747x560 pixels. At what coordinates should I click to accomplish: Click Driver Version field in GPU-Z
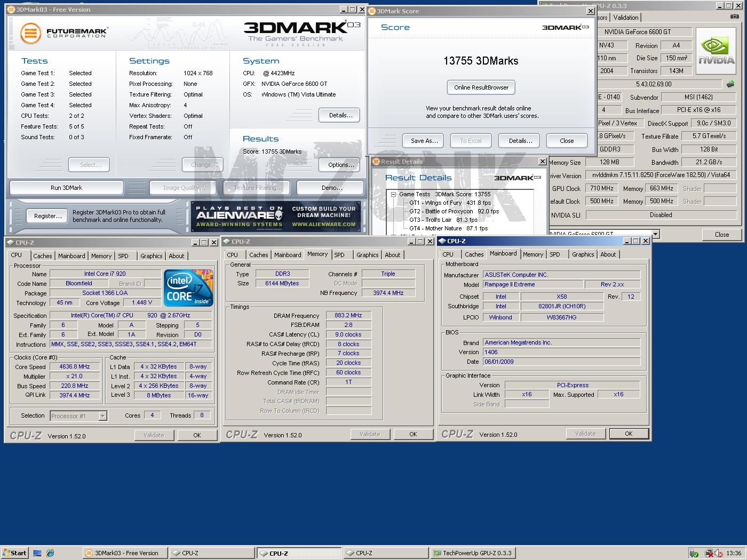661,174
